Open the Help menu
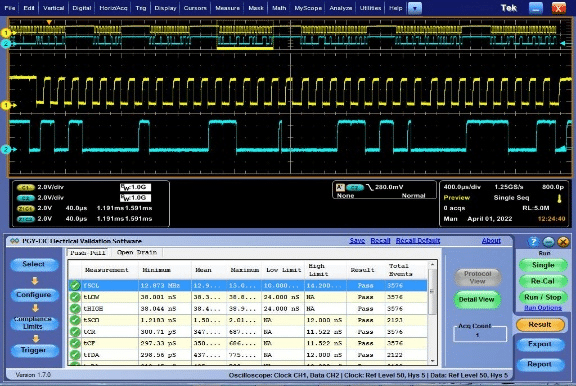 point(395,8)
